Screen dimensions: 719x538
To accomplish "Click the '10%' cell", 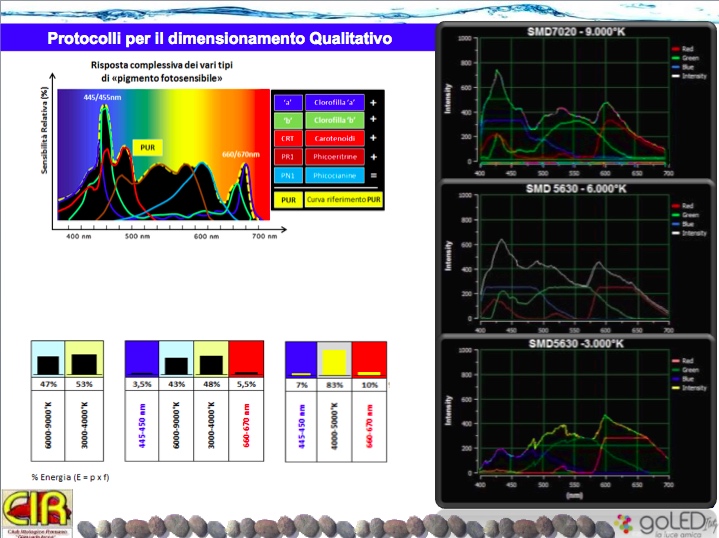I will 369,385.
